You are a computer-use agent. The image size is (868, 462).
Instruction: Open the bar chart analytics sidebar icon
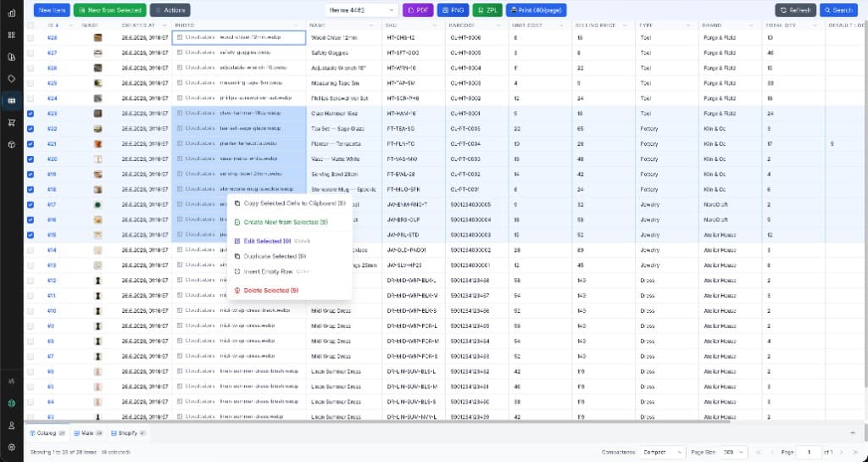point(12,14)
